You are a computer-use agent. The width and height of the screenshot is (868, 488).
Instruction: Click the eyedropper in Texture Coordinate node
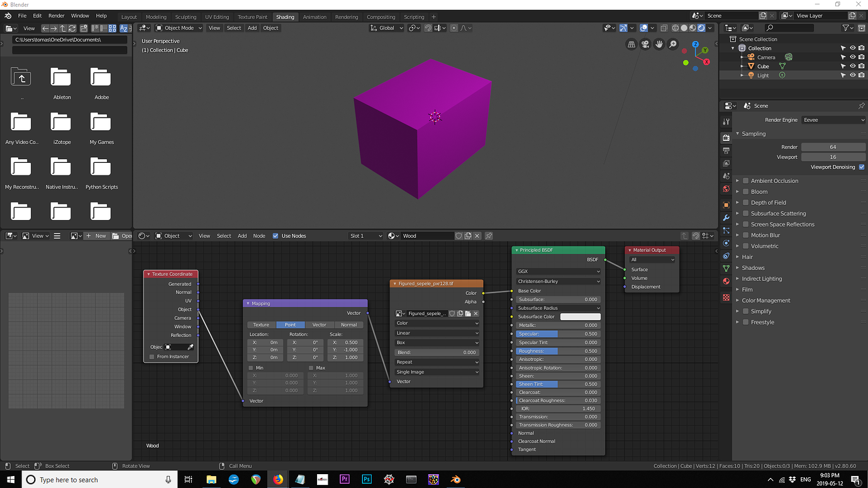click(x=191, y=347)
